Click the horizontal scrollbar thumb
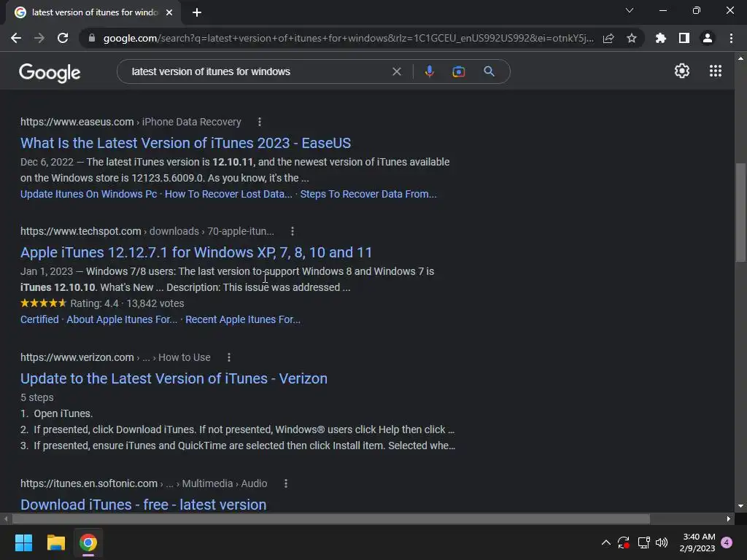The height and width of the screenshot is (560, 747). point(331,518)
